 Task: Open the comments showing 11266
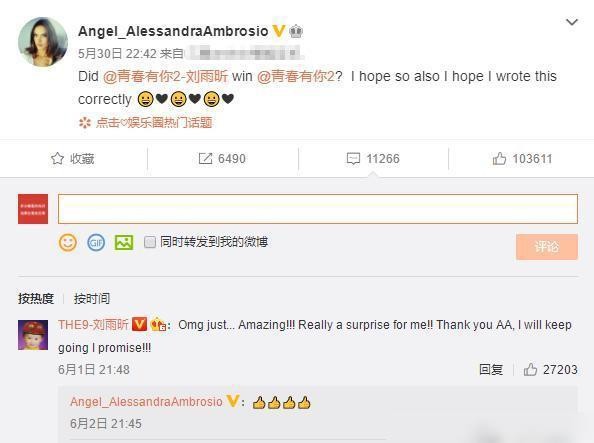point(373,159)
